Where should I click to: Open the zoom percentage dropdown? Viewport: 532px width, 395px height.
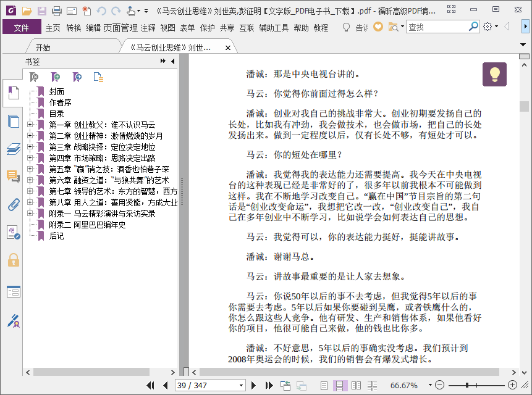tap(430, 385)
